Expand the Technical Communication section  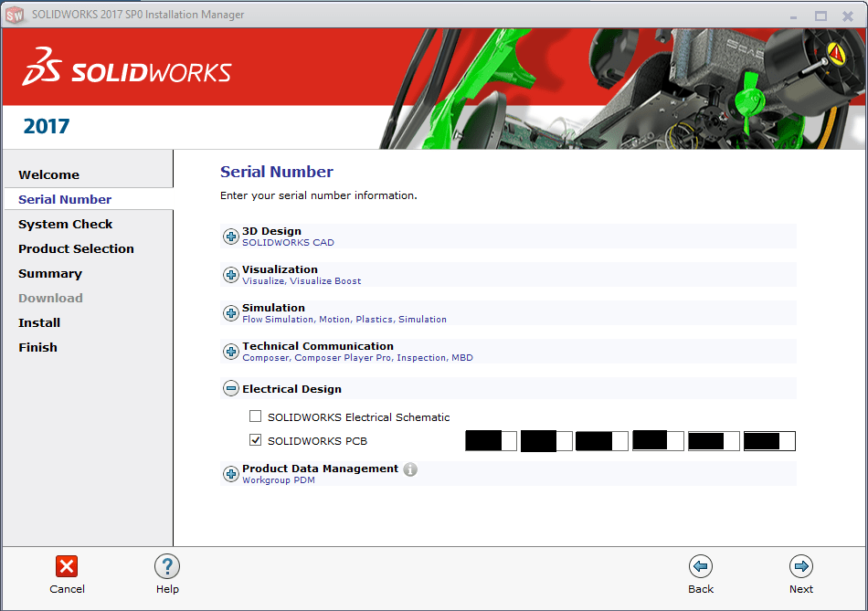click(x=231, y=352)
